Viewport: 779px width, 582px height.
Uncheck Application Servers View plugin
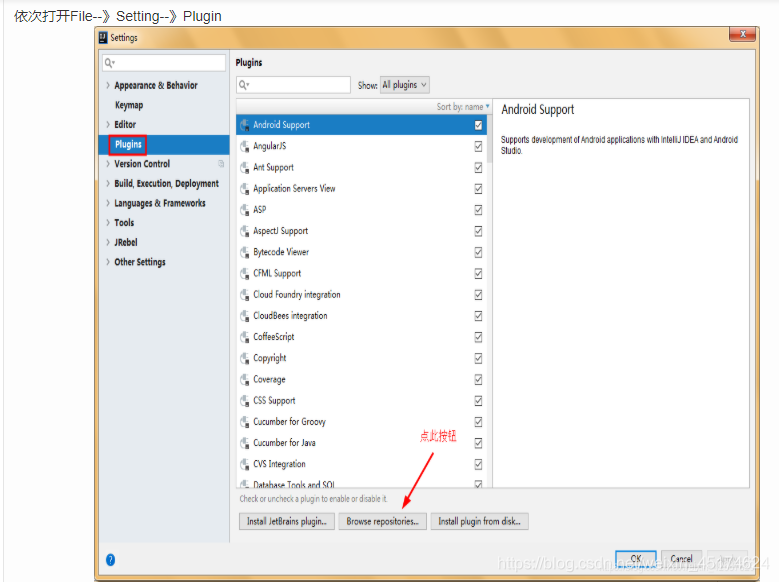[x=478, y=189]
